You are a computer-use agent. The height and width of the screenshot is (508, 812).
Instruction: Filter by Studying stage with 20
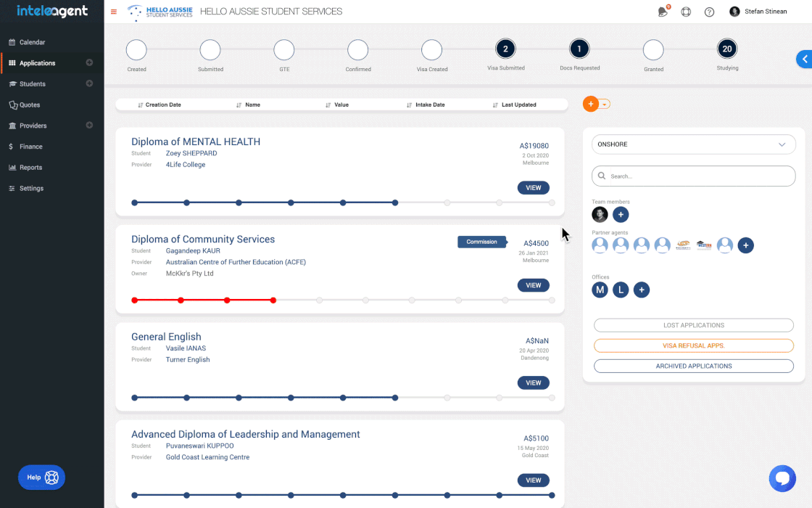click(727, 49)
